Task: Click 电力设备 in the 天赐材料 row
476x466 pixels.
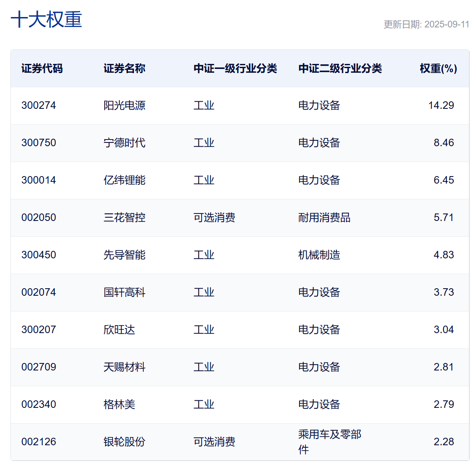Action: pos(319,367)
